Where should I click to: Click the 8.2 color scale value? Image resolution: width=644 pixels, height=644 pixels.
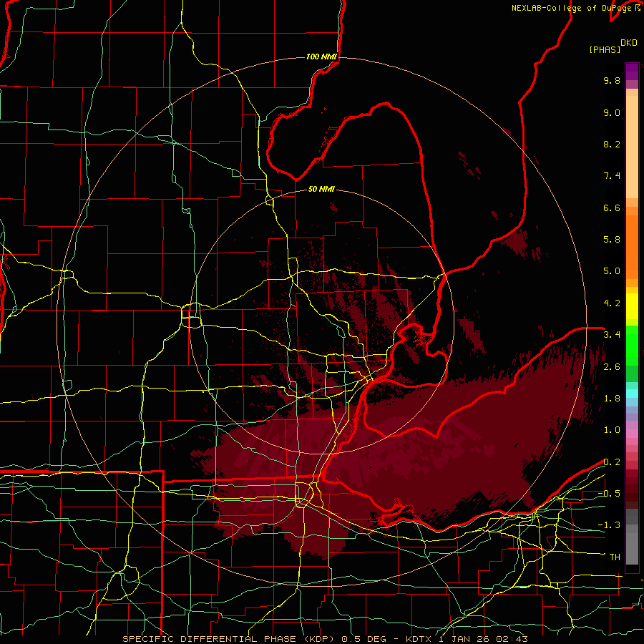612,144
